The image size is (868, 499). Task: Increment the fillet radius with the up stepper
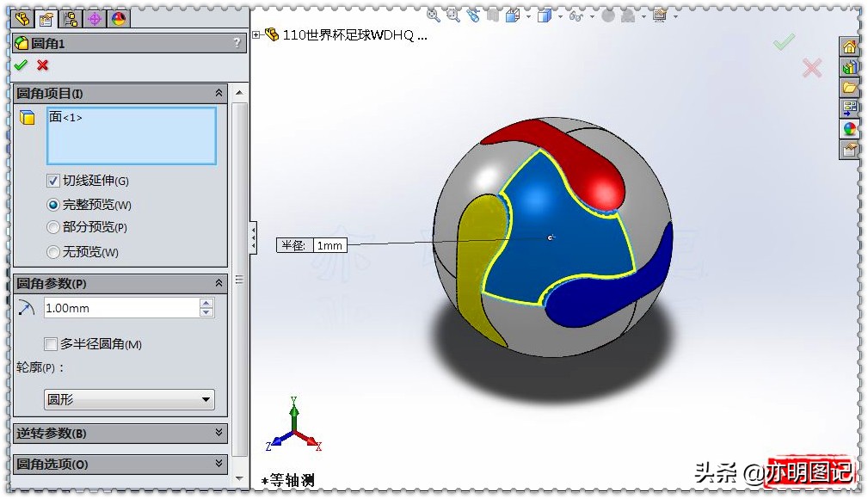click(x=206, y=302)
